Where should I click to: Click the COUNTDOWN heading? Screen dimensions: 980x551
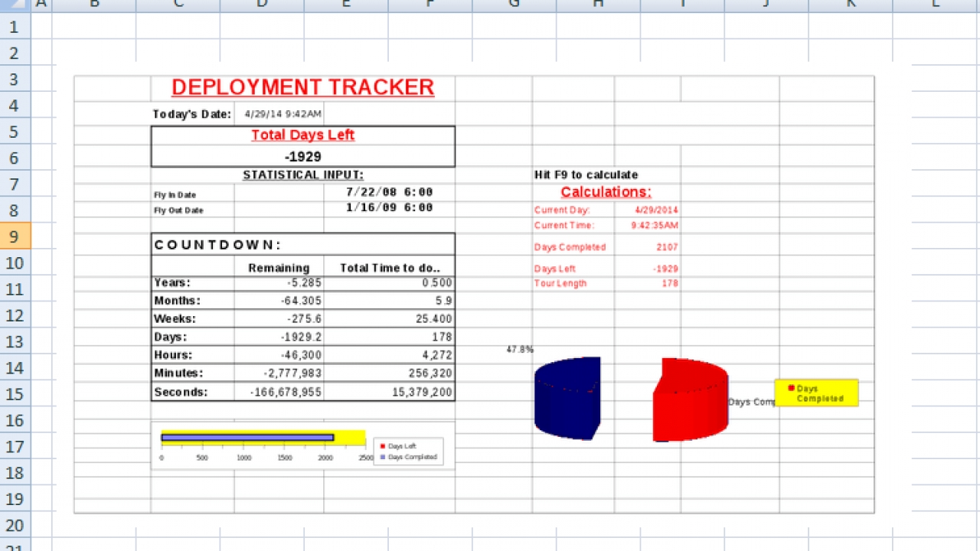pyautogui.click(x=217, y=245)
